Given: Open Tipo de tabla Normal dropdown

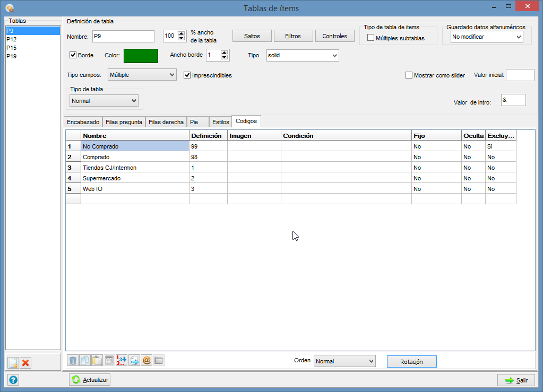Looking at the screenshot, I should [x=104, y=101].
